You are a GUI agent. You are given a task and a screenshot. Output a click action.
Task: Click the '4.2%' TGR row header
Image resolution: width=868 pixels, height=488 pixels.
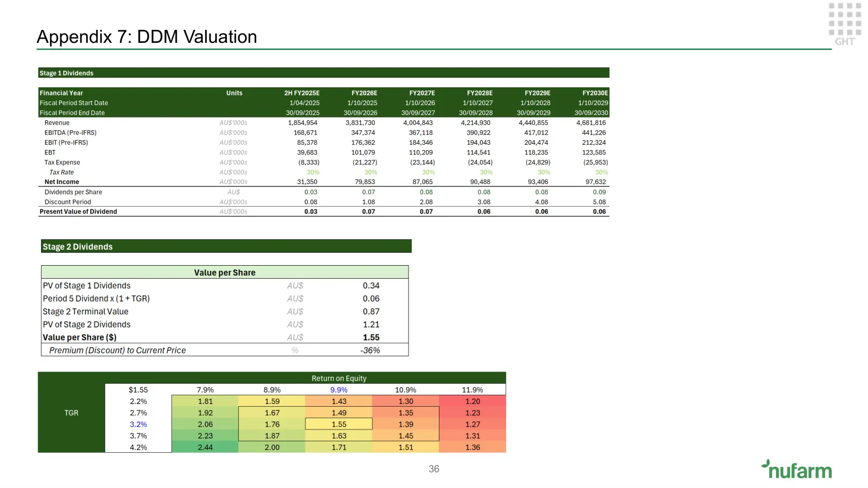pos(138,447)
